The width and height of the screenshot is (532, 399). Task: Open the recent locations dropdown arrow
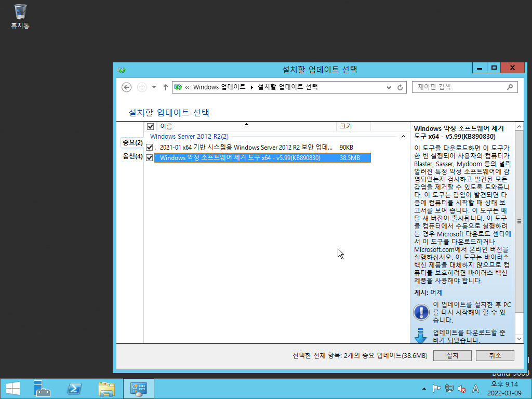click(x=154, y=87)
